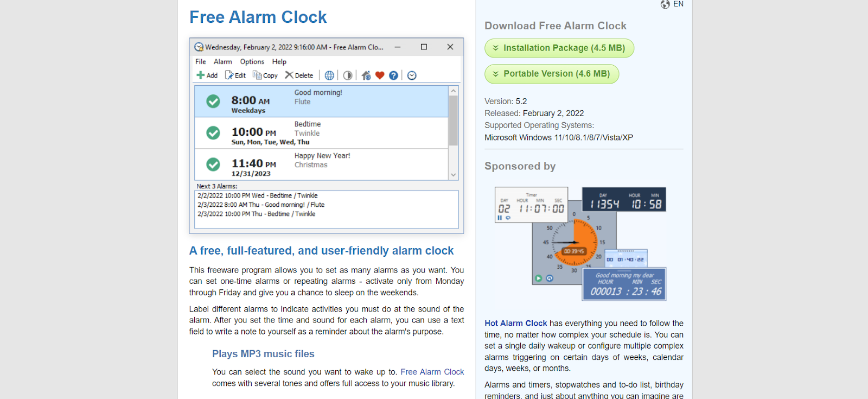Open the Options menu

tap(252, 62)
